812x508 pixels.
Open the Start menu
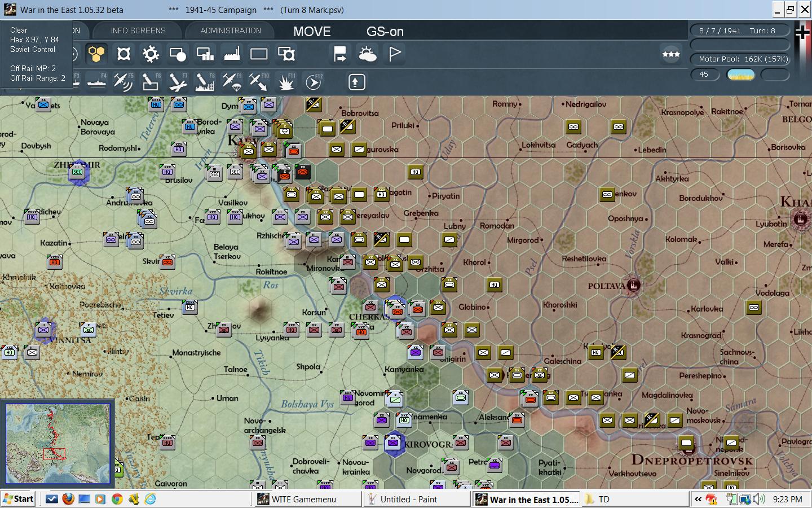click(19, 499)
